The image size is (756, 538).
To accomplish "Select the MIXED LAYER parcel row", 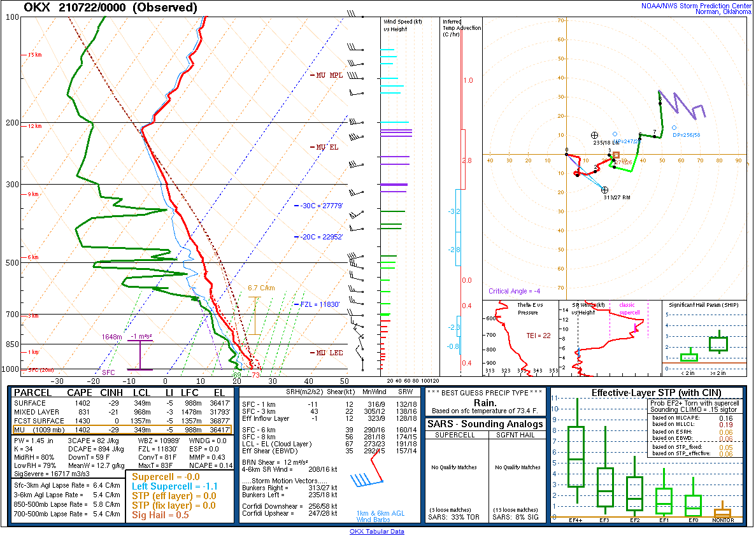I will click(122, 412).
